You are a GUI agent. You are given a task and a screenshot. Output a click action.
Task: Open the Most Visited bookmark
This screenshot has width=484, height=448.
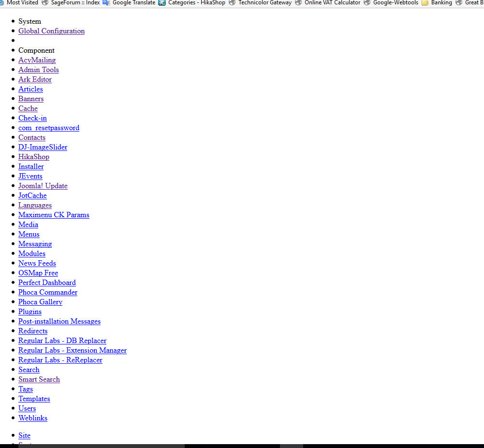point(22,2)
